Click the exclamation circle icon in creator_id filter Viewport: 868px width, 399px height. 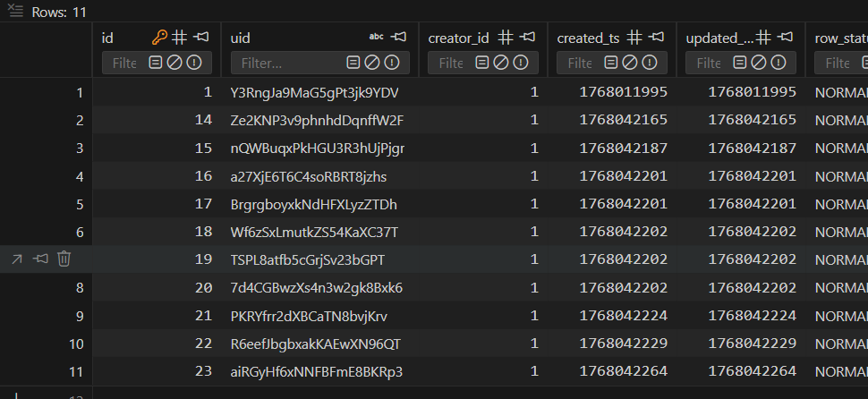pyautogui.click(x=519, y=63)
